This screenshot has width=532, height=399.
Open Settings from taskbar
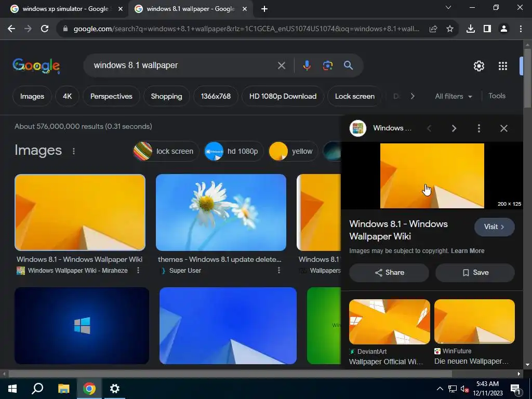tap(115, 389)
